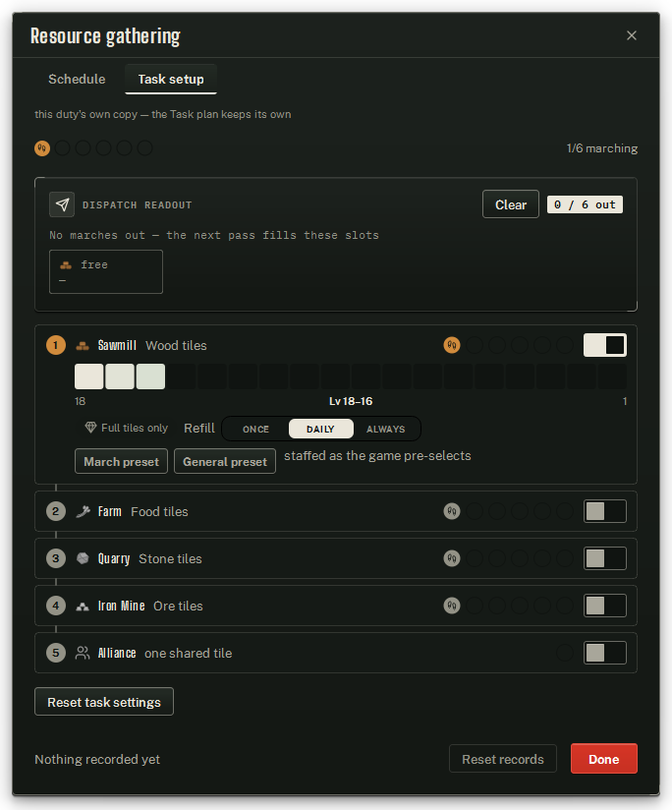Expand the Iron Mine Ore tiles row
This screenshot has width=672, height=810.
pyautogui.click(x=335, y=606)
